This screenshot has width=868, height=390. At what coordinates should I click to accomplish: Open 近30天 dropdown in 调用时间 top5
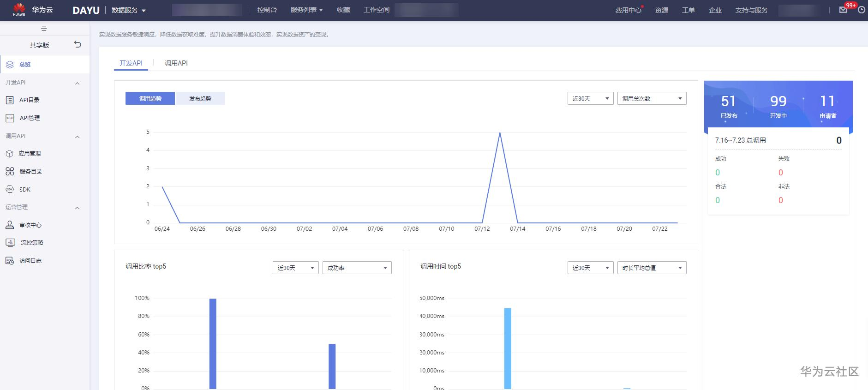point(590,268)
